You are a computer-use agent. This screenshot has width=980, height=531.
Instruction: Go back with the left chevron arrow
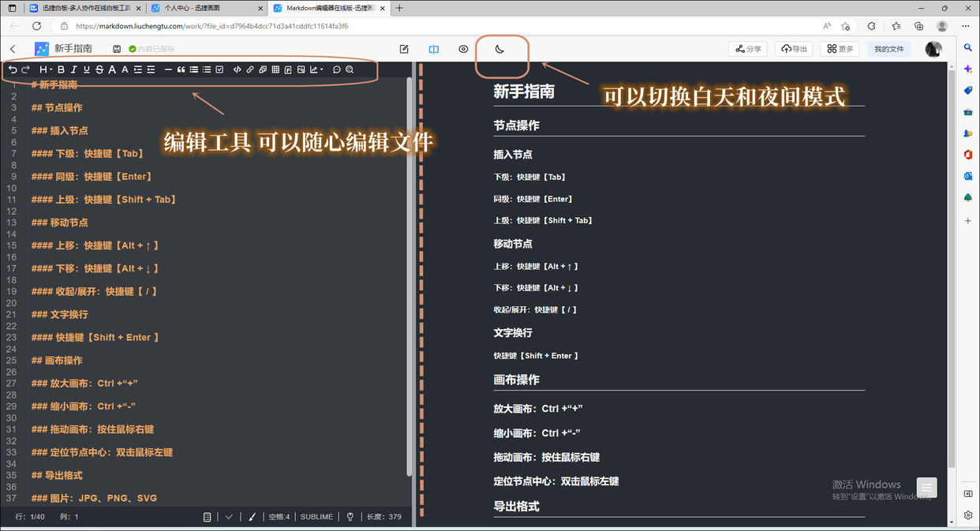(13, 49)
